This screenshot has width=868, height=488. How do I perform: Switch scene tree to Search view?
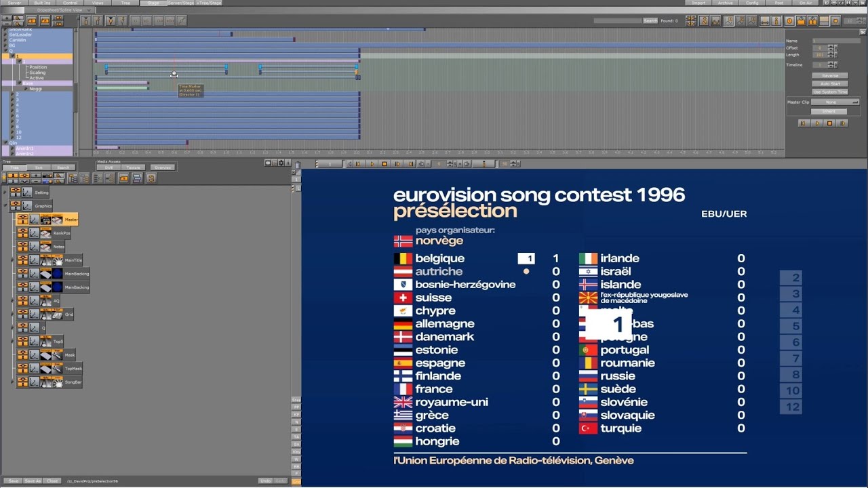point(63,167)
